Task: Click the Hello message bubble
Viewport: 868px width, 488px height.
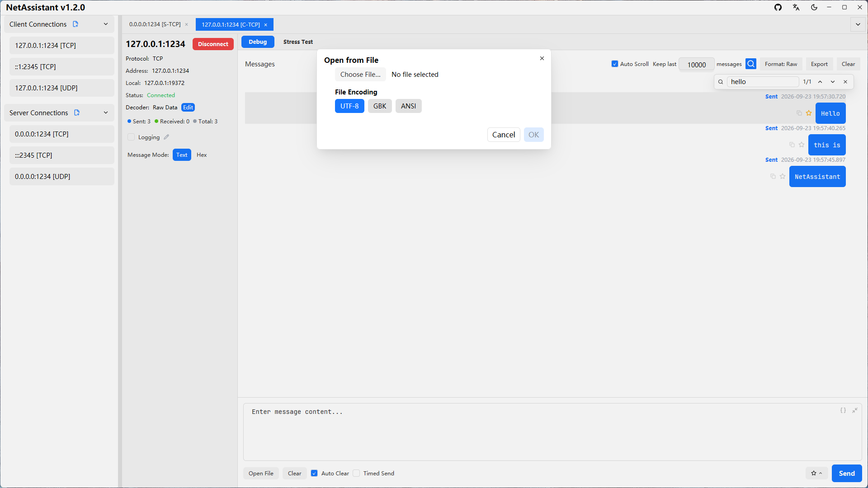Action: click(830, 113)
